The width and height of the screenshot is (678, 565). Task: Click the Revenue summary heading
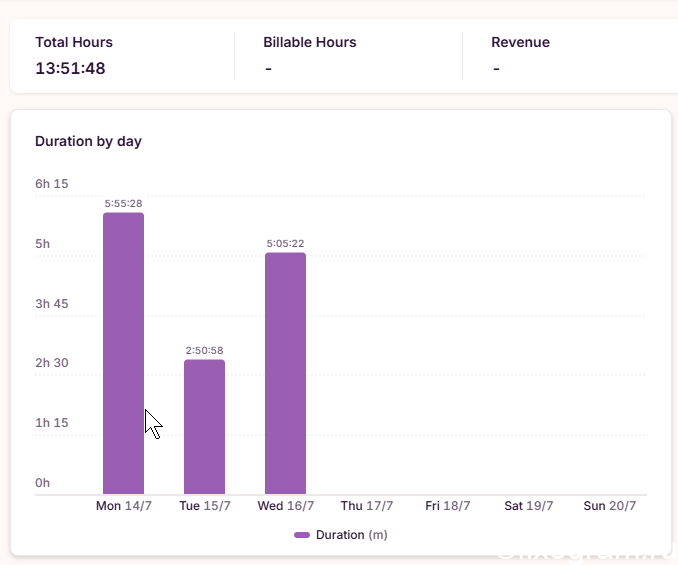coord(520,42)
